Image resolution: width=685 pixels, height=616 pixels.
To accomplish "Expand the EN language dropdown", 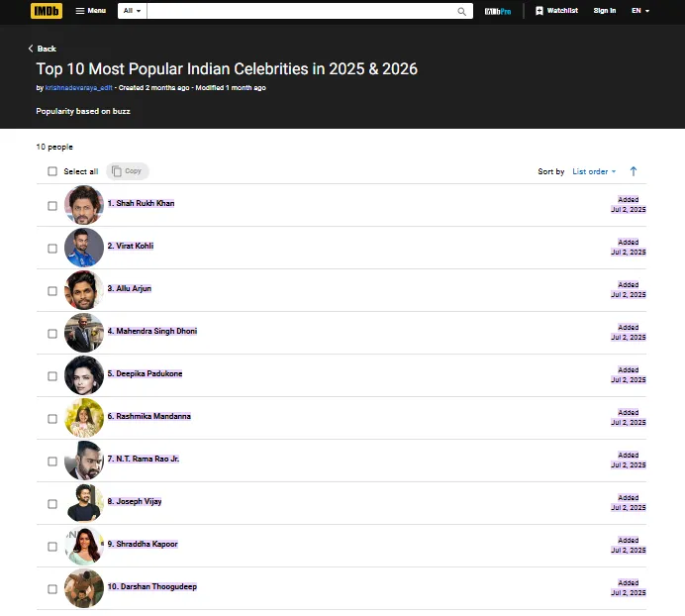I will pos(640,11).
